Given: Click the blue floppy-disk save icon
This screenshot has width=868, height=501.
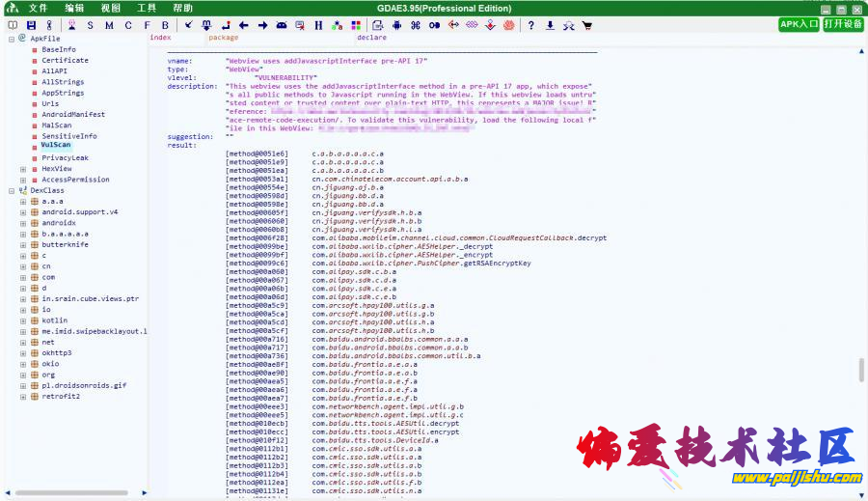Looking at the screenshot, I should (x=31, y=25).
